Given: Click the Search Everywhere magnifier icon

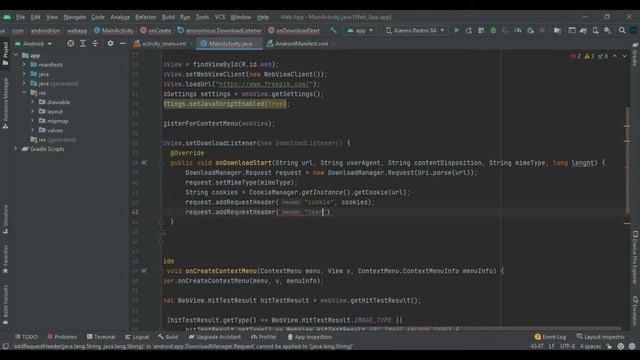Looking at the screenshot, I should click(x=622, y=30).
